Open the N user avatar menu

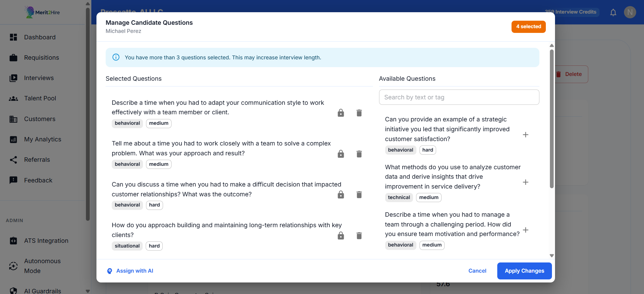(x=630, y=12)
